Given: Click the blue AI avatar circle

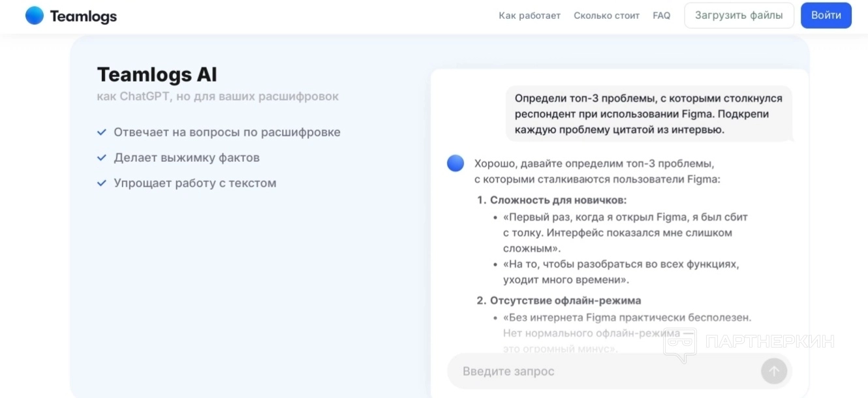Looking at the screenshot, I should coord(456,163).
